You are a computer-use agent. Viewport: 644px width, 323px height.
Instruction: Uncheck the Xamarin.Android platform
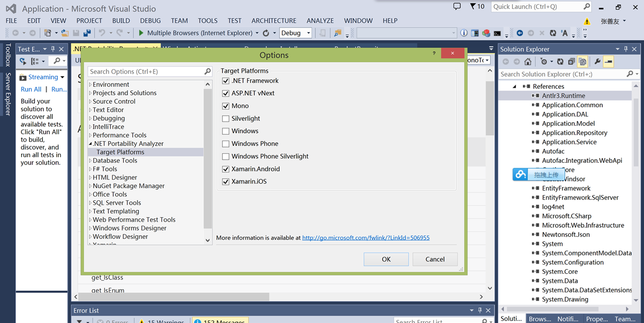(x=226, y=169)
